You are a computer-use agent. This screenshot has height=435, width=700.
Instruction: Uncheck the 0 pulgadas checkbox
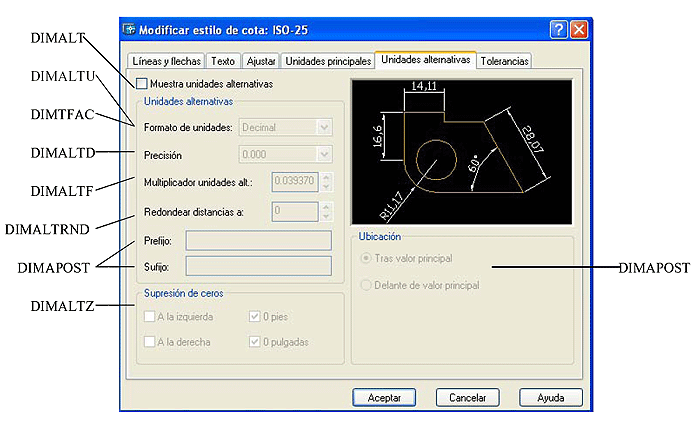coord(254,342)
